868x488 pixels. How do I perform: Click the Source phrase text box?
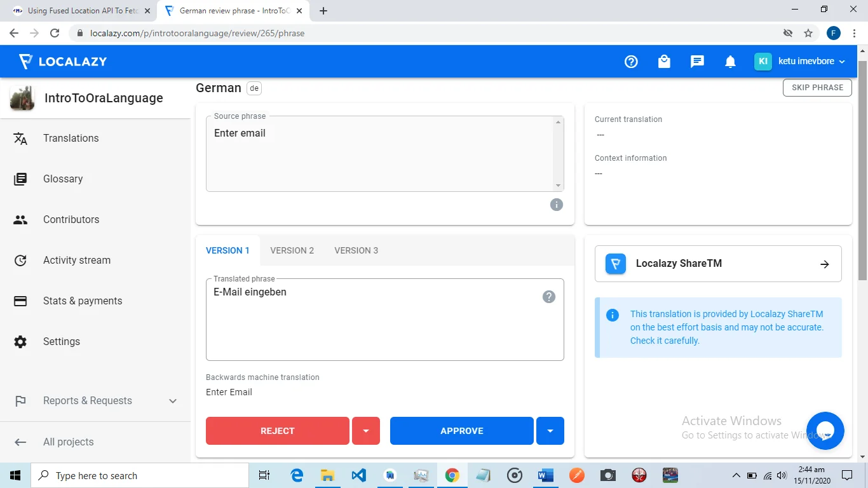click(385, 154)
